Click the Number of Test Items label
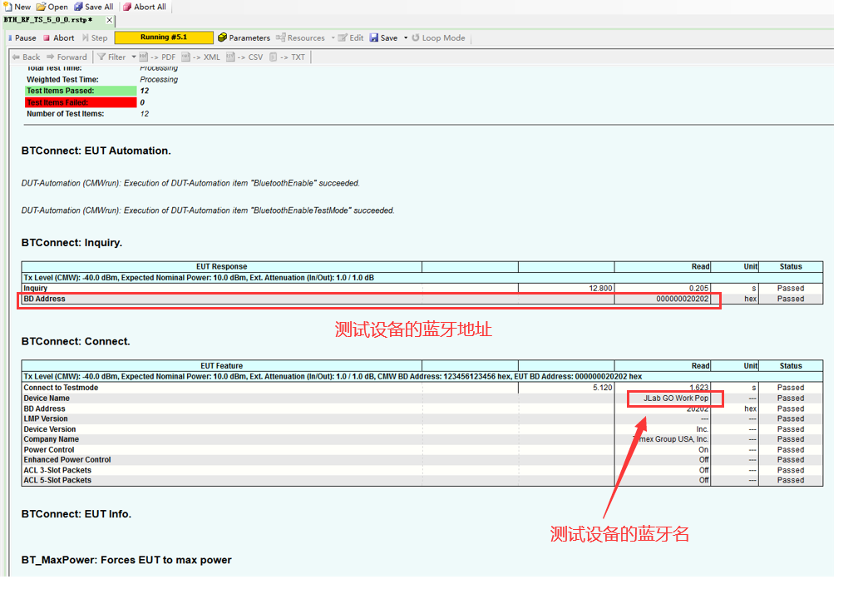The width and height of the screenshot is (868, 594). click(66, 114)
